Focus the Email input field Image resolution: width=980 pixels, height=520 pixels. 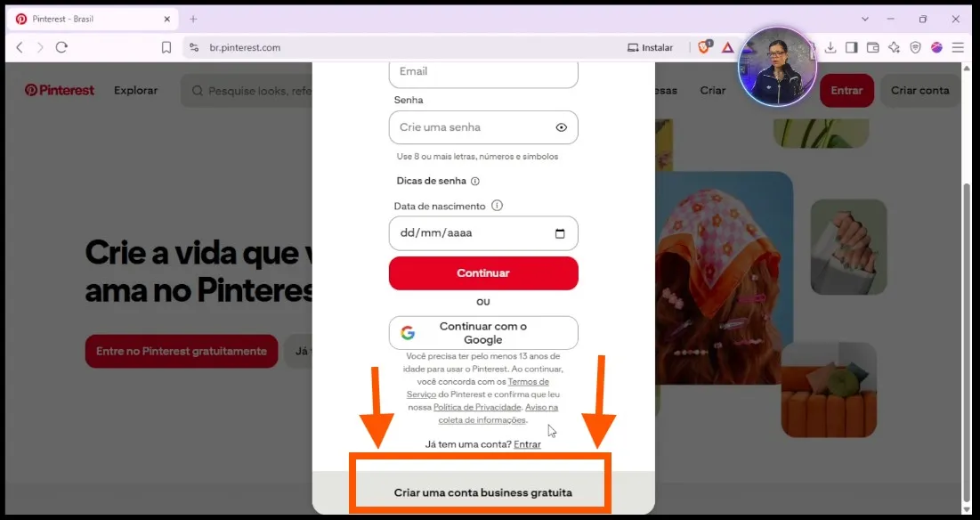pos(483,72)
